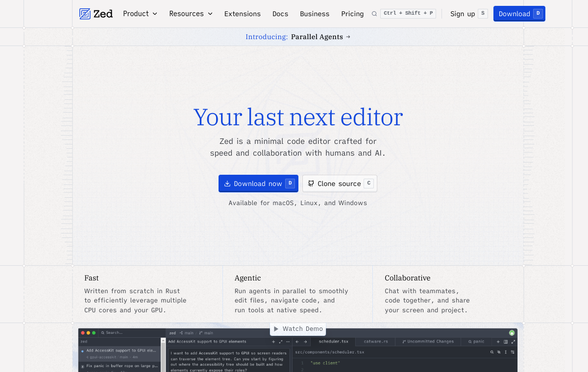Click the yellow minimize dot in editor demo
This screenshot has height=372, width=588.
coord(88,333)
